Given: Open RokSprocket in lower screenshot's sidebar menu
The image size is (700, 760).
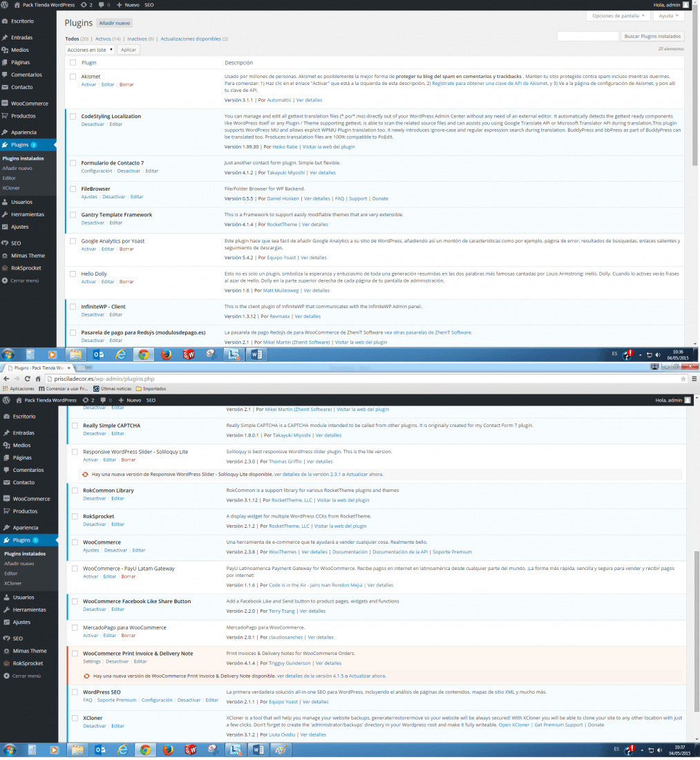Looking at the screenshot, I should click(x=28, y=663).
